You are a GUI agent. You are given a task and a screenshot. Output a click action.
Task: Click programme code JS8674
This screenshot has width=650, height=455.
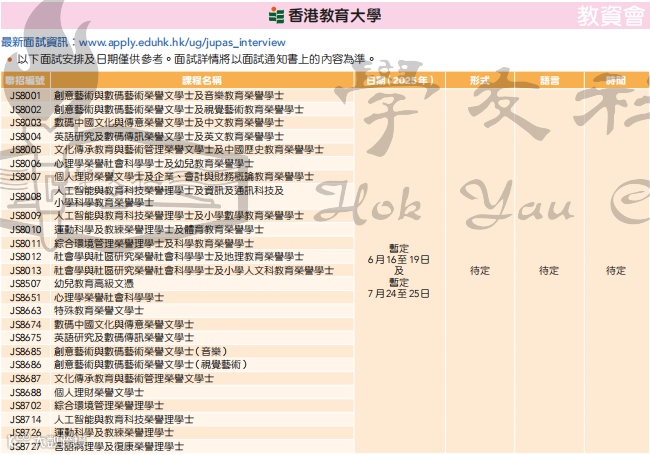(25, 324)
